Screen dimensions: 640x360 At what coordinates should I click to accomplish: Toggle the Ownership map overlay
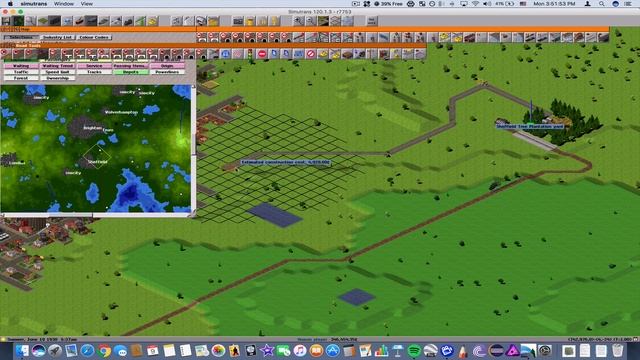pos(58,78)
